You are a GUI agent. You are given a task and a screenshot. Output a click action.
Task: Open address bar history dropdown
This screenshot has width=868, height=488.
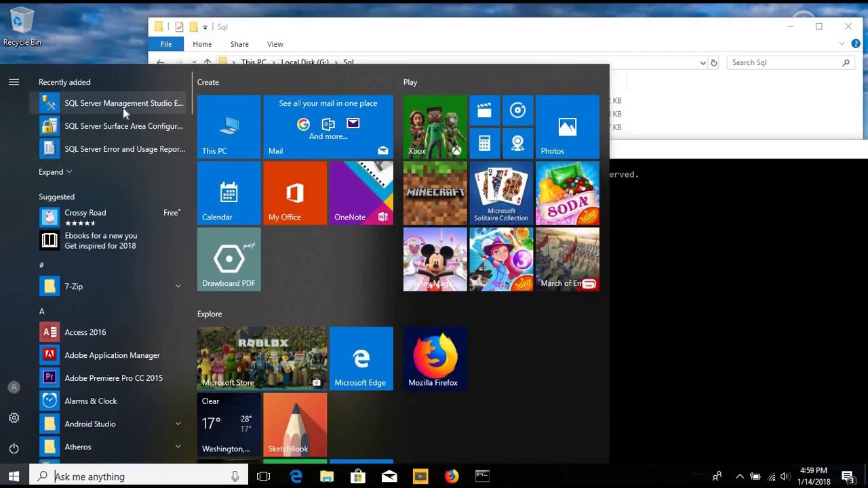tap(703, 62)
